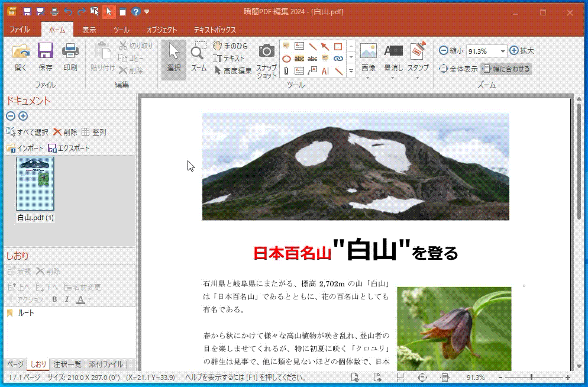Select the paperclip attachment tool
Screen dimensions: 588x387
pyautogui.click(x=286, y=71)
